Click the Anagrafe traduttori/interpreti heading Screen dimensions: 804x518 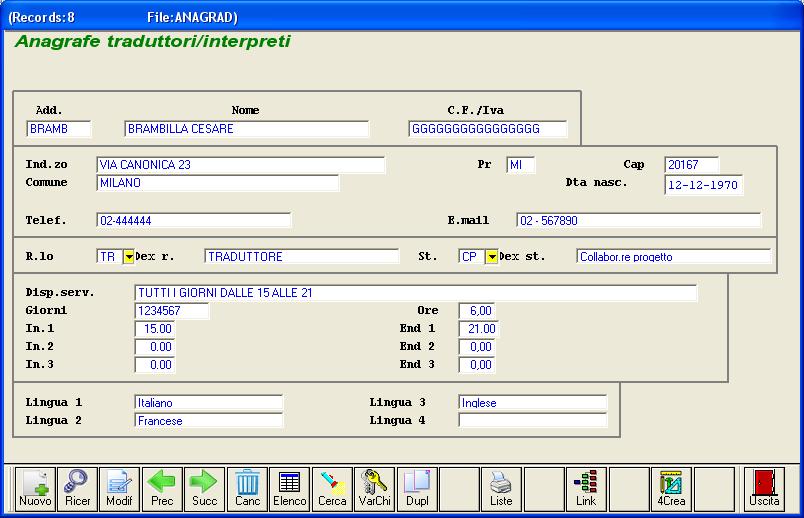pos(153,41)
